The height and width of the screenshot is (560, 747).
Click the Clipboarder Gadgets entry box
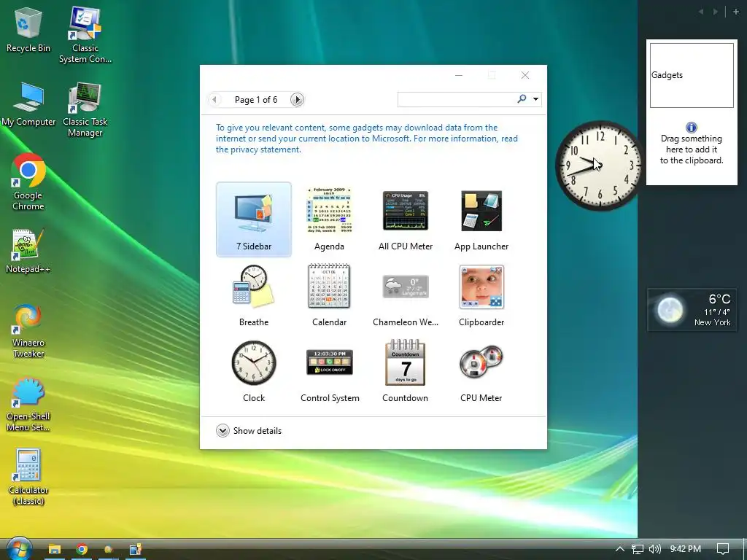click(692, 75)
